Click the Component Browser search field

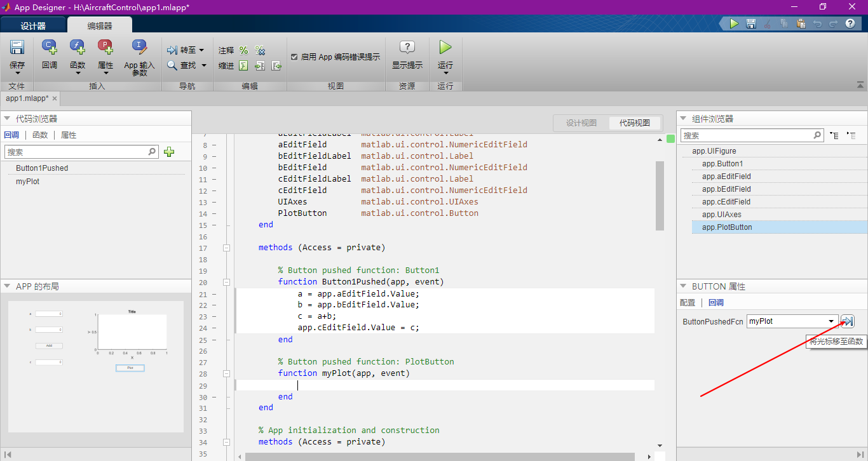point(752,135)
